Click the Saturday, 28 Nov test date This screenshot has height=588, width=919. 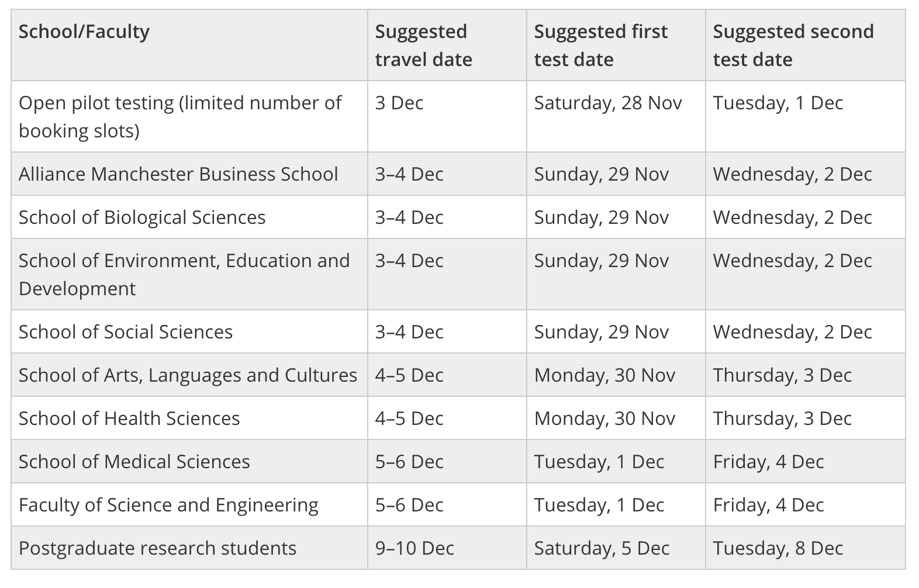coord(608,103)
